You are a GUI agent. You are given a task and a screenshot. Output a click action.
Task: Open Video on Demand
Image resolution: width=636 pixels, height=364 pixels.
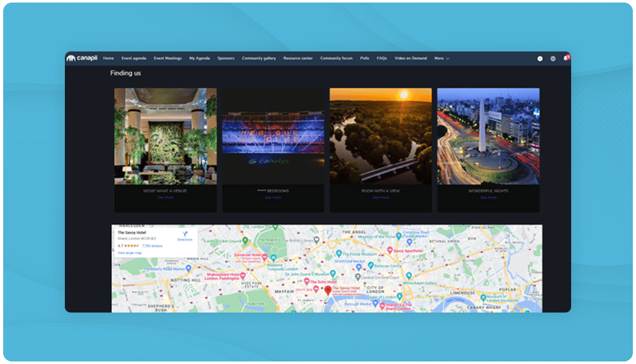[x=410, y=58]
